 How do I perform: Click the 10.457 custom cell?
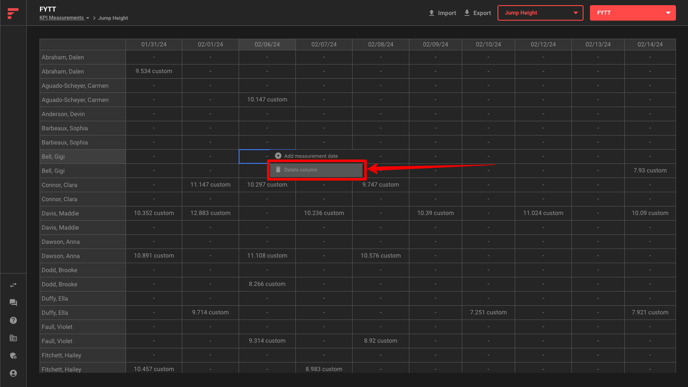154,369
